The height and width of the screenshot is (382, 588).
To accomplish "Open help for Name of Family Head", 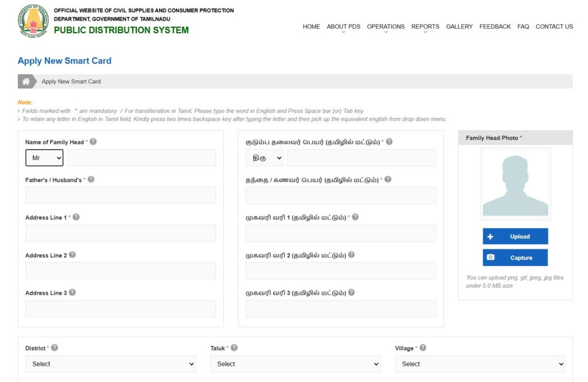I will [93, 141].
